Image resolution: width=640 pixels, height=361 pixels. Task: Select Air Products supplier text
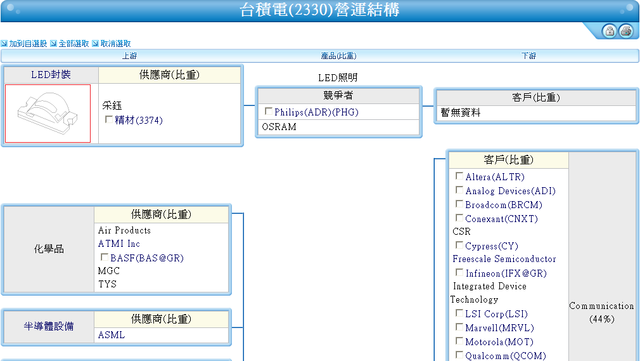[x=124, y=230]
